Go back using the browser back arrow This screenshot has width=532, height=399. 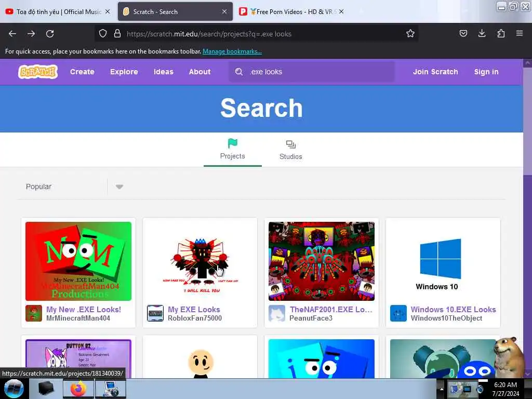point(12,34)
